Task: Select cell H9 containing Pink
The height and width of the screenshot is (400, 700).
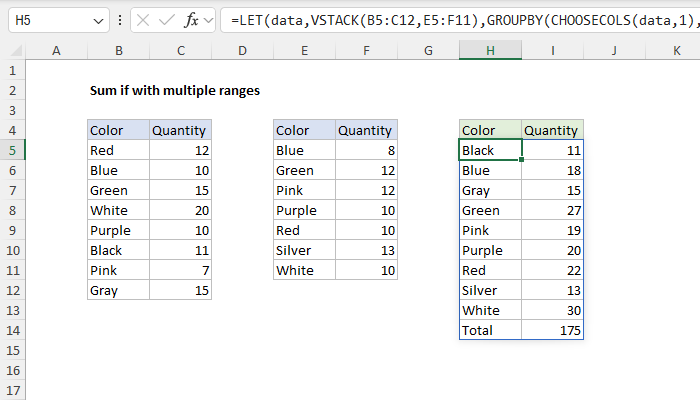Action: coord(490,230)
